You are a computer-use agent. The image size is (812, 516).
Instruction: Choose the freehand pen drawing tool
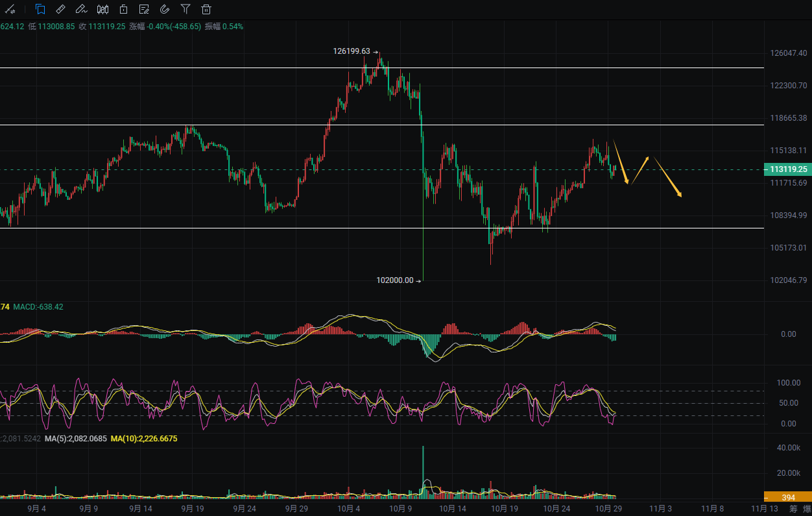click(81, 9)
